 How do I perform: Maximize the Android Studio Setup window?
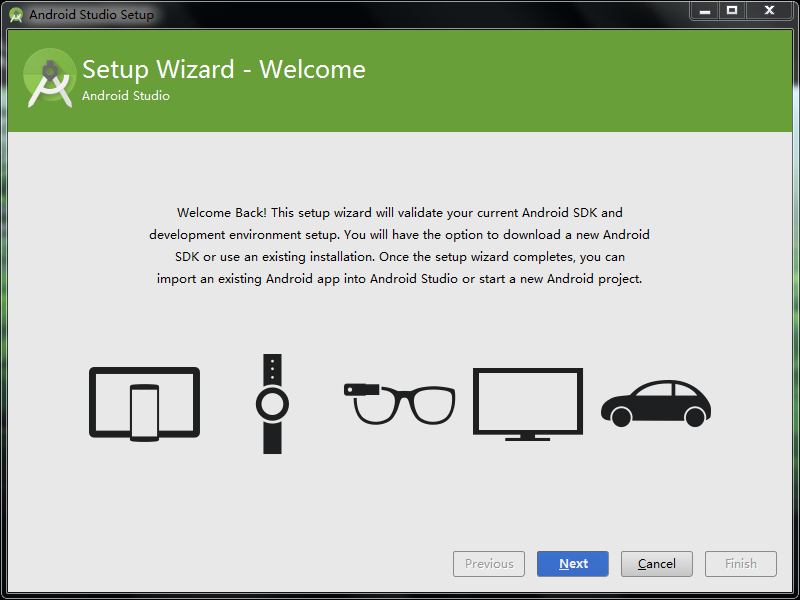coord(732,10)
